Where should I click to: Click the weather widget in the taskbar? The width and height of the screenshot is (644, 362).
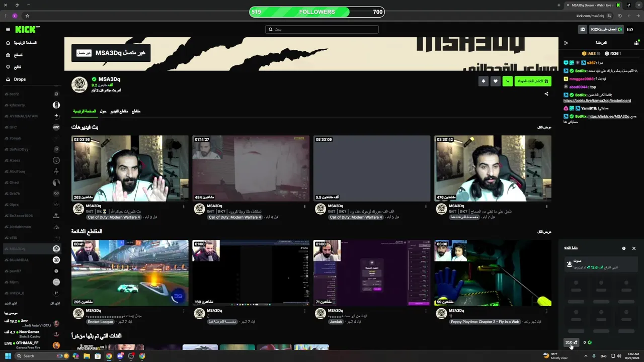pyautogui.click(x=555, y=356)
